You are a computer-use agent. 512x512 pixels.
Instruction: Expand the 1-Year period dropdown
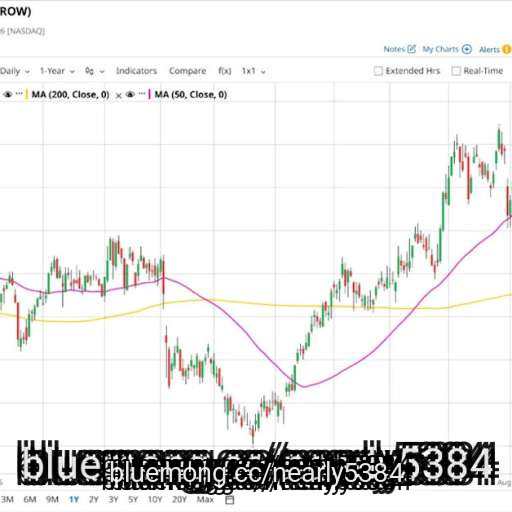pyautogui.click(x=57, y=71)
